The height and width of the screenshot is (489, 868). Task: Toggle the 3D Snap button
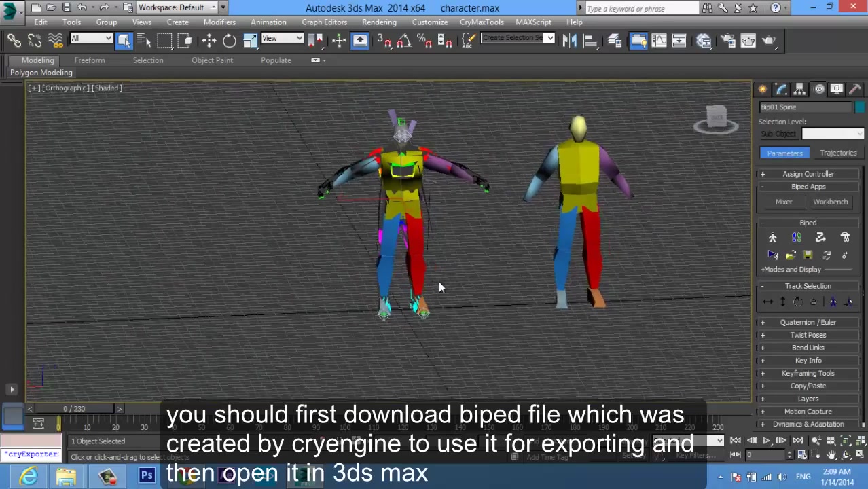384,42
